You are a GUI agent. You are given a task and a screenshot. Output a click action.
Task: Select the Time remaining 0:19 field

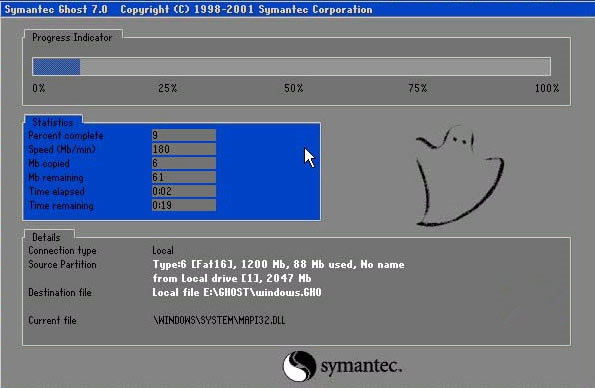pos(184,205)
